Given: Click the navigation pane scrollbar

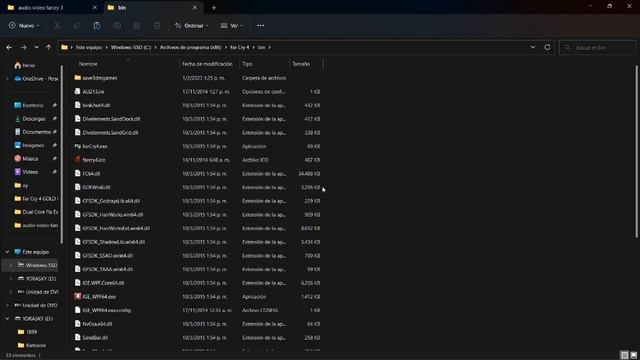Looking at the screenshot, I should (x=62, y=154).
